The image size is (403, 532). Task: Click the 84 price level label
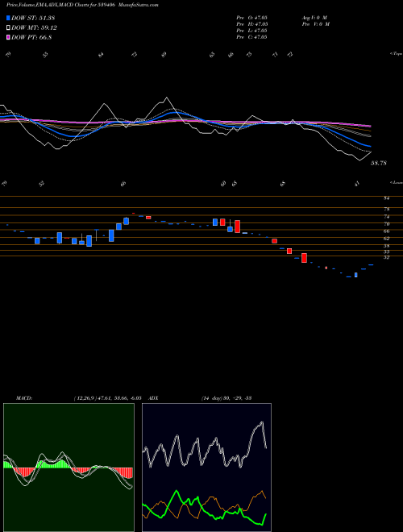[x=386, y=197]
